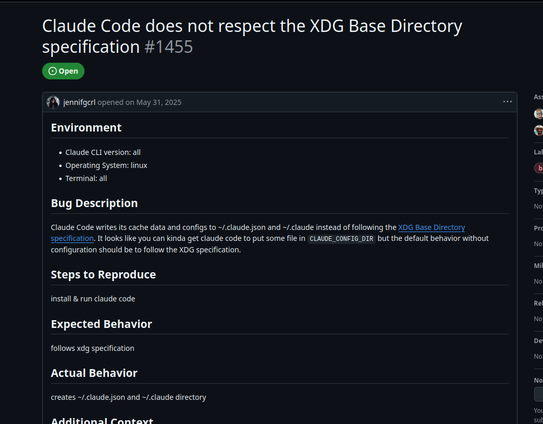Click the issue title text

pos(252,36)
